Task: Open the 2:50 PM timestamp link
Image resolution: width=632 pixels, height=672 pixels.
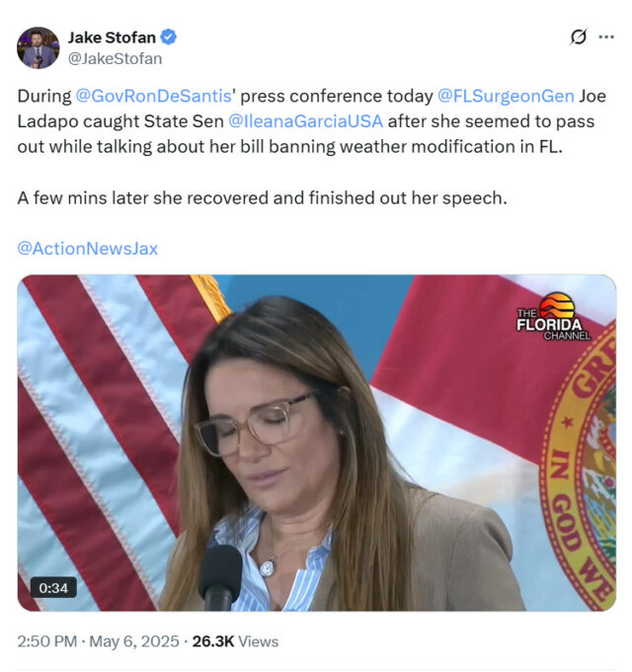Action: click(47, 641)
